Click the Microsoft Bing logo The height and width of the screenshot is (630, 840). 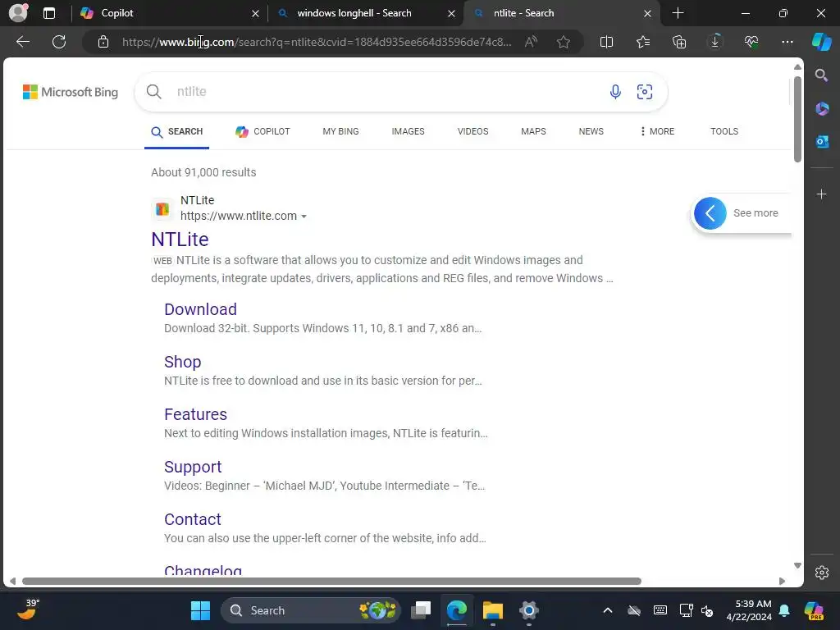tap(71, 92)
